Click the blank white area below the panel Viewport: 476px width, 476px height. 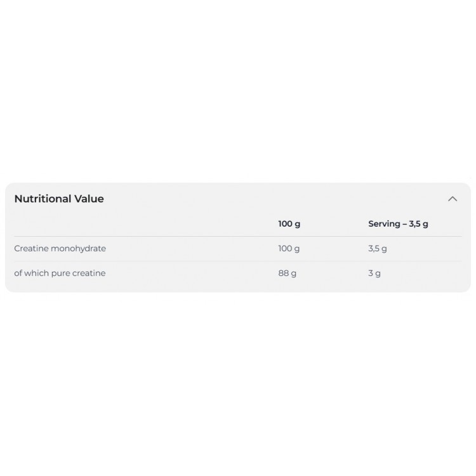click(238, 381)
